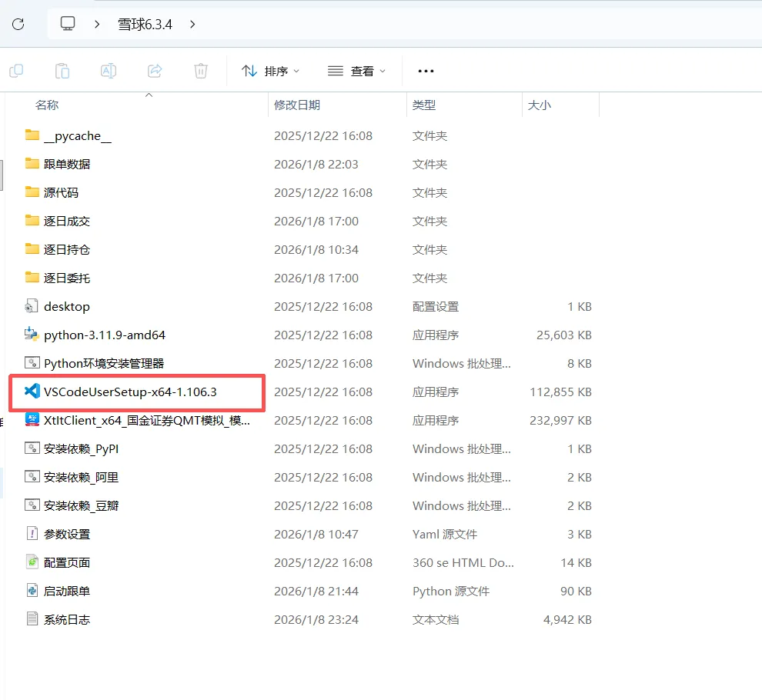The height and width of the screenshot is (700, 762).
Task: Click the Share toolbar icon
Action: (155, 71)
